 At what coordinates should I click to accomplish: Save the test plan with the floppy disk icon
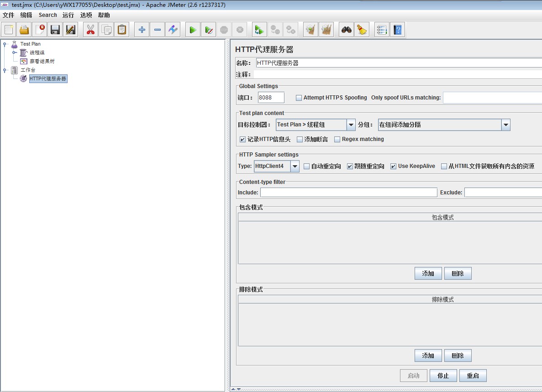pyautogui.click(x=55, y=30)
